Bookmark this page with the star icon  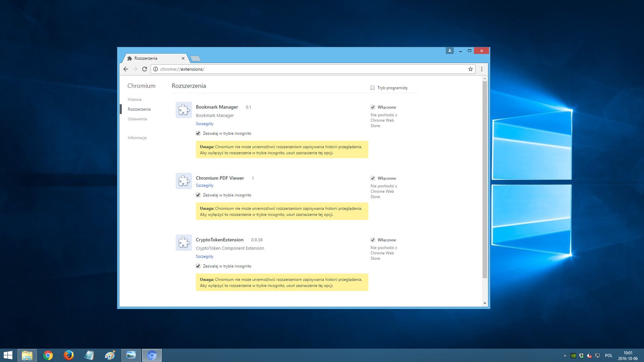(470, 69)
